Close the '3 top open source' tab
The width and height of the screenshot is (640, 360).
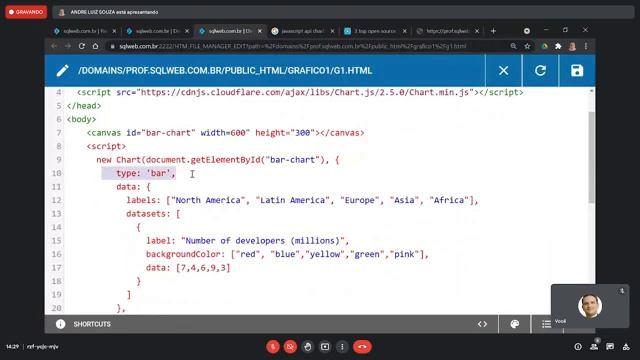click(404, 31)
